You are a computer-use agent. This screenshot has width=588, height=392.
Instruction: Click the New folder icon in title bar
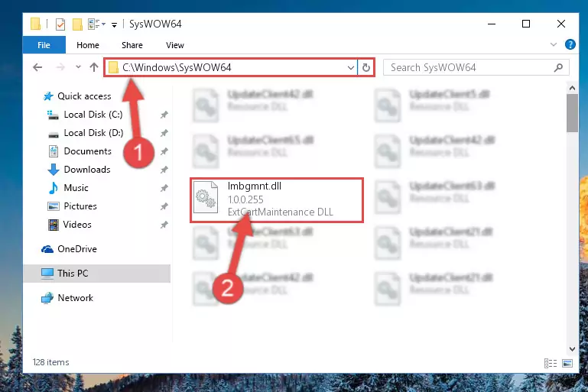point(77,24)
